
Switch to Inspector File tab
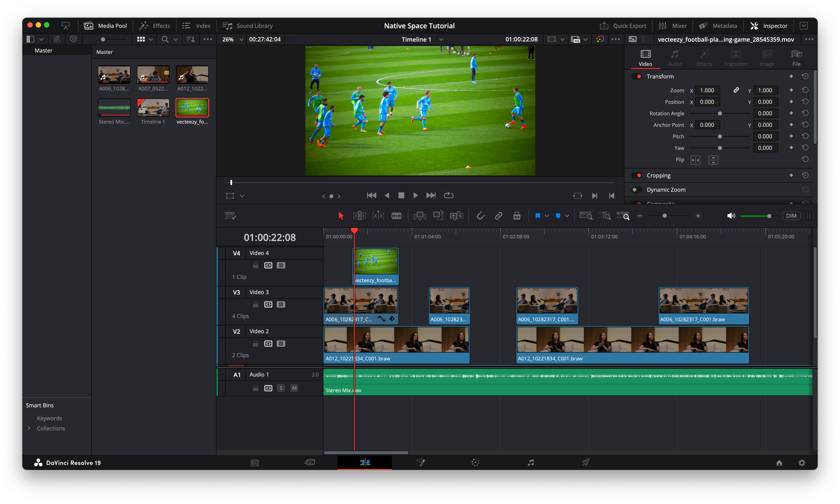point(796,58)
